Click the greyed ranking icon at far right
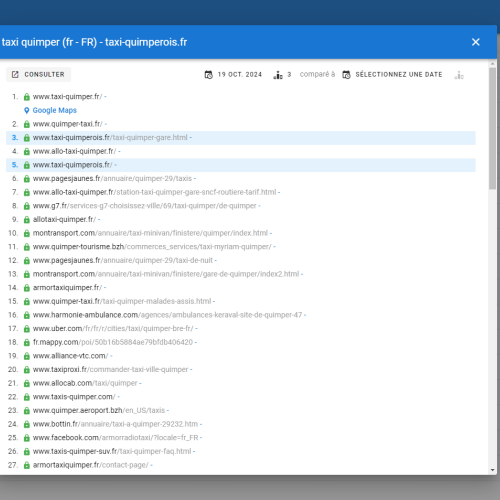 pos(459,75)
